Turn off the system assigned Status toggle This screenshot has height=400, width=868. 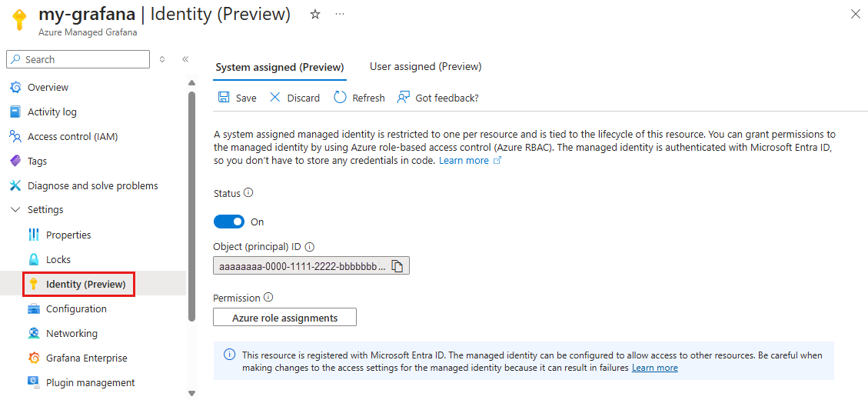click(x=229, y=222)
